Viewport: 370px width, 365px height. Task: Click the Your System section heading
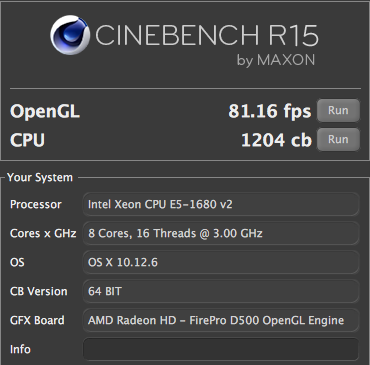pyautogui.click(x=40, y=177)
